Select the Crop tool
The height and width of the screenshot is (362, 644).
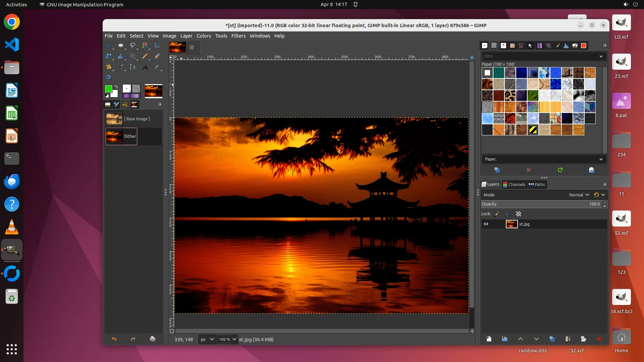point(157,45)
